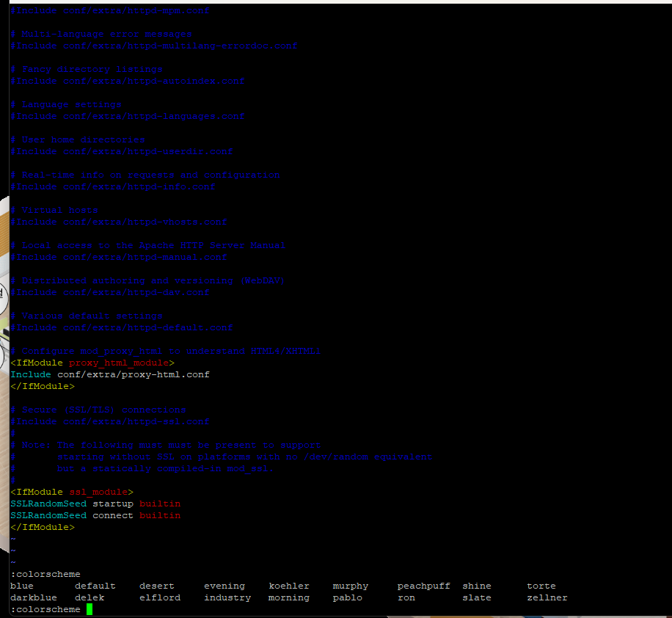Viewport: 672px width, 618px height.
Task: Click the 'slate' colorscheme name
Action: click(x=477, y=597)
